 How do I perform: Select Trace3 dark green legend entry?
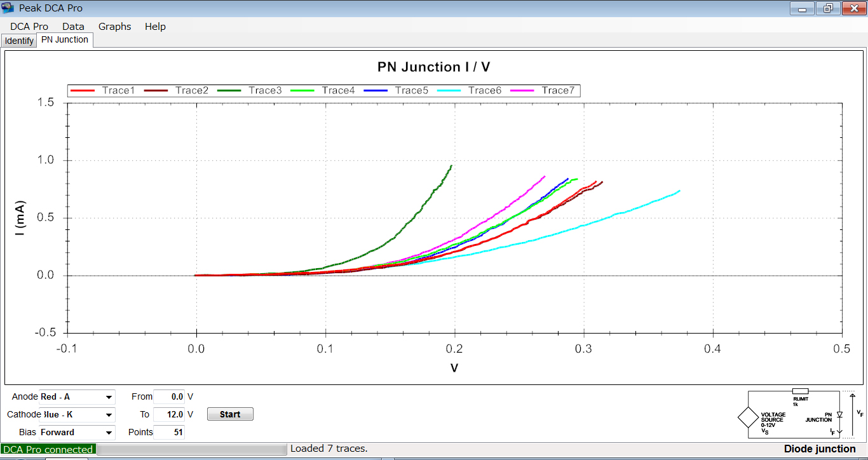coord(249,91)
